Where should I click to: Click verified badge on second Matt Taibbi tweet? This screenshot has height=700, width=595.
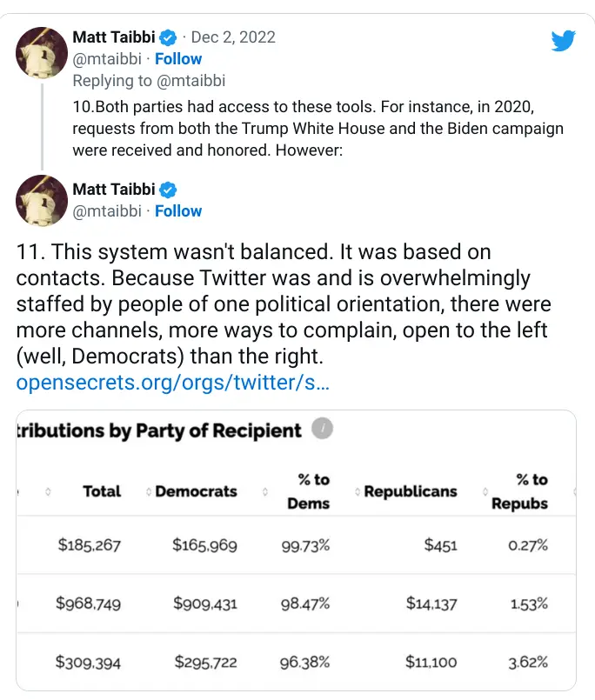pyautogui.click(x=168, y=190)
